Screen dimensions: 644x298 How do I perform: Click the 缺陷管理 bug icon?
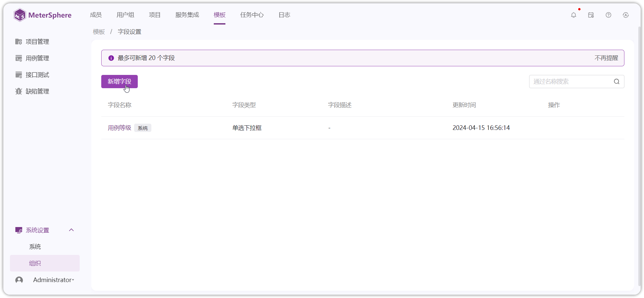[x=19, y=91]
